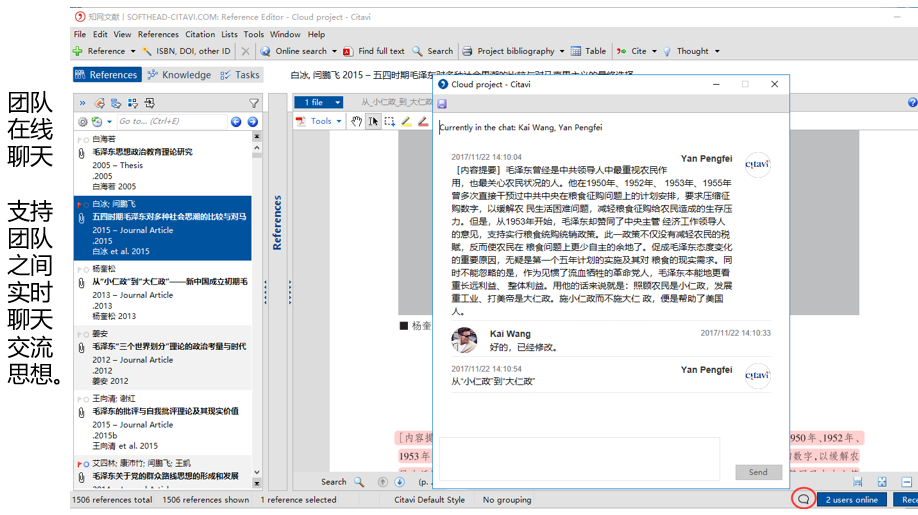The height and width of the screenshot is (515, 918).
Task: Click the Search magnifier below PDF preview
Action: coord(359,482)
